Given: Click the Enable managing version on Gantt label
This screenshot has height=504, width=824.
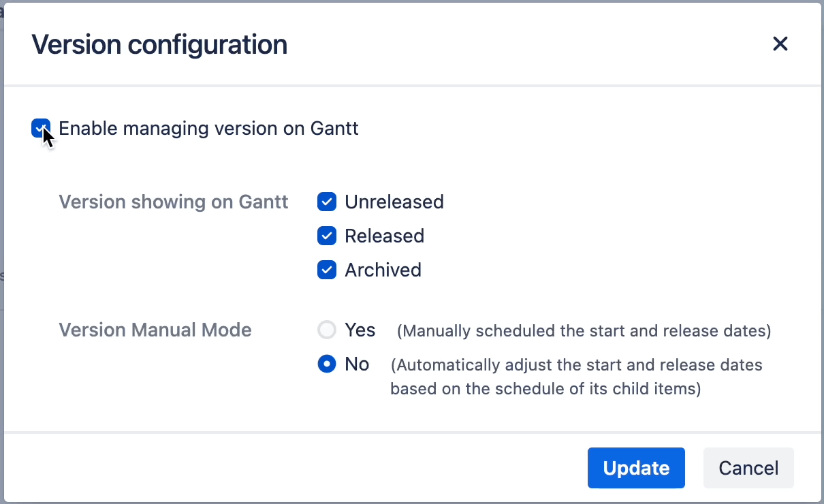Looking at the screenshot, I should click(x=208, y=128).
